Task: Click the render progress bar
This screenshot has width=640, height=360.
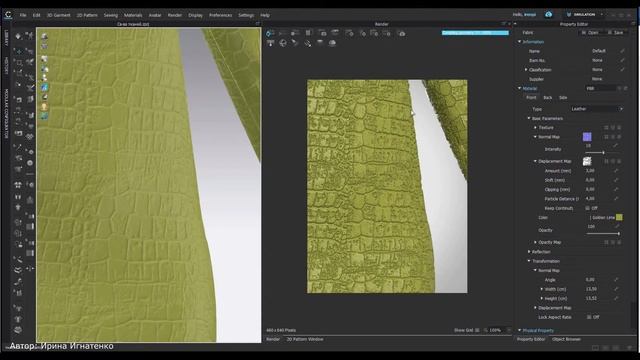Action: (x=475, y=33)
